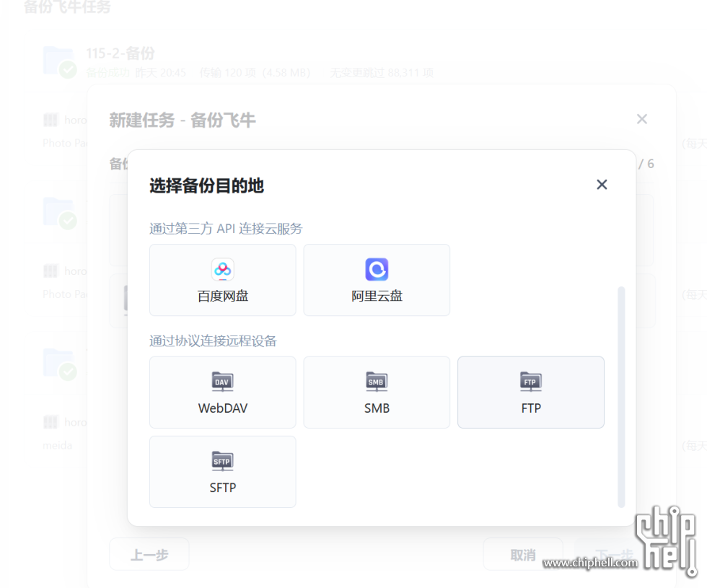Viewport: 707px width, 588px height.
Task: Choose the FTP protocol icon
Action: pos(531,382)
